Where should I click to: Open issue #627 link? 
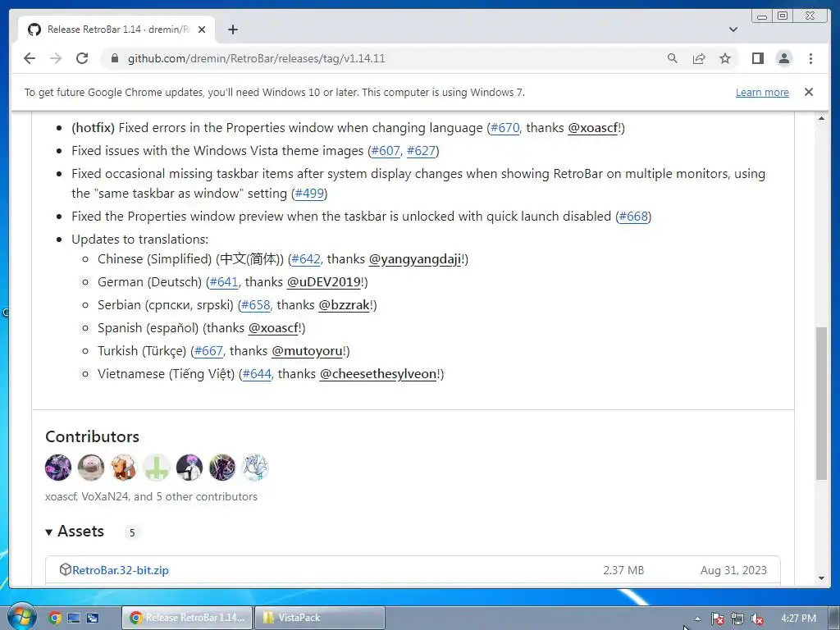coord(421,151)
